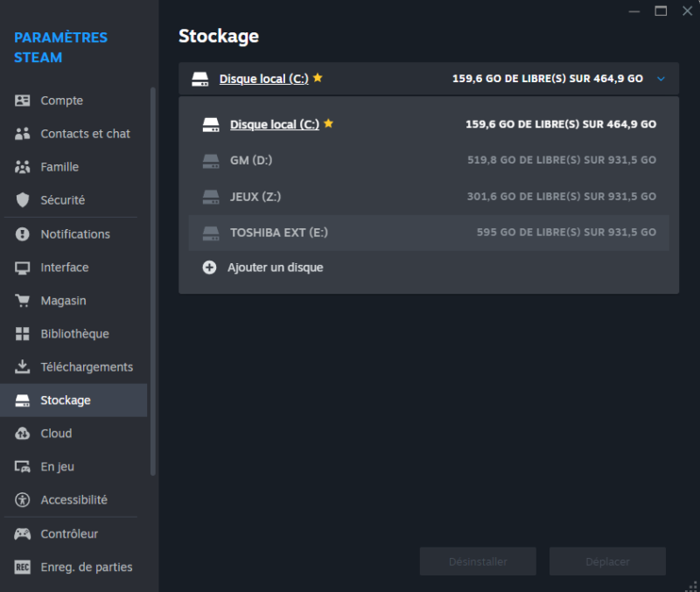Click the default-drive star in the dropdown header
The width and height of the screenshot is (700, 592).
[318, 78]
